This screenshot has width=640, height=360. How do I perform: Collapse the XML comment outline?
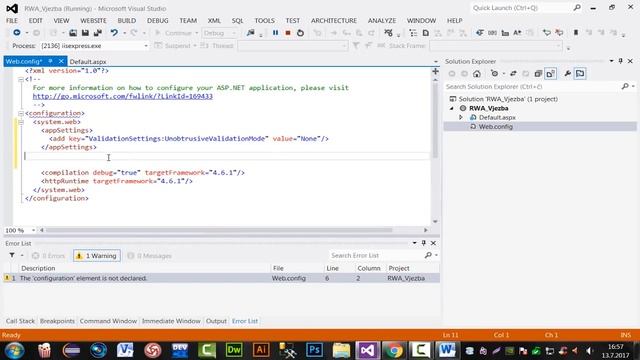click(21, 79)
